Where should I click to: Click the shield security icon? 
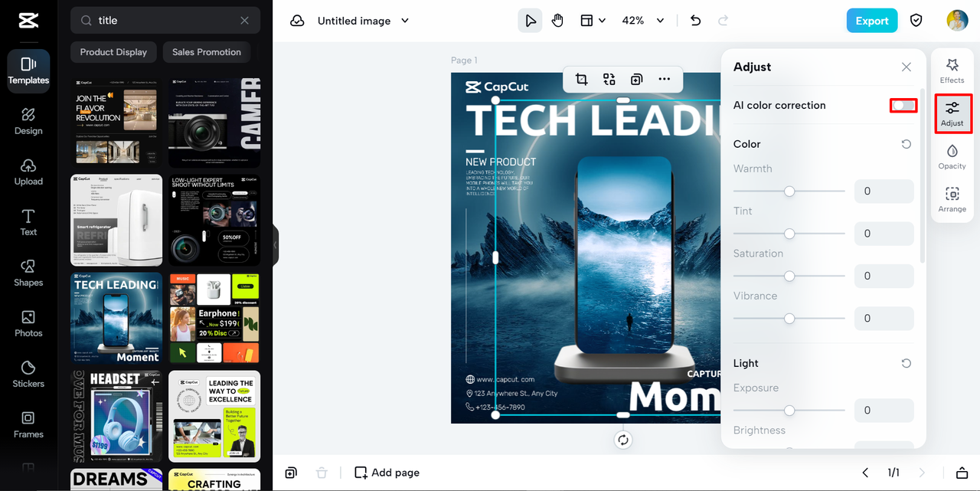(x=916, y=21)
